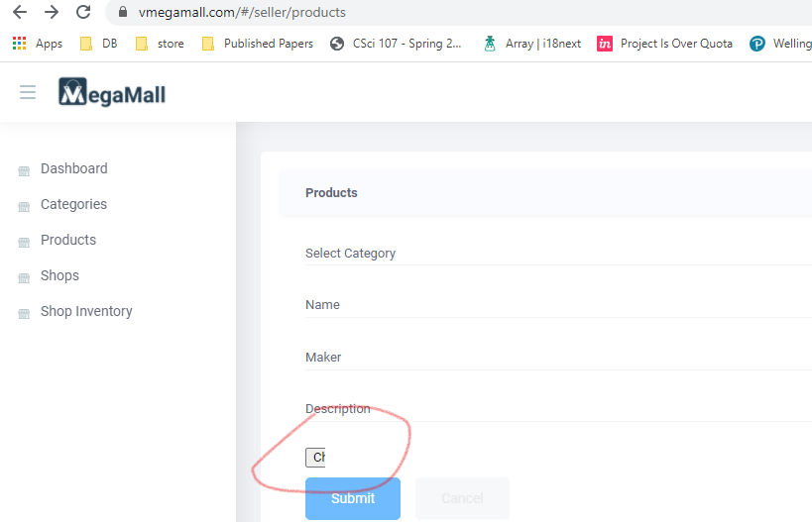812x522 pixels.
Task: Expand the Select Category dropdown
Action: click(555, 254)
